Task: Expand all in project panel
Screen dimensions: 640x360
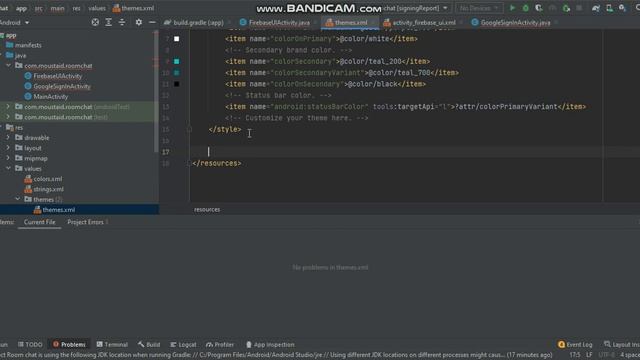Action: (x=109, y=22)
